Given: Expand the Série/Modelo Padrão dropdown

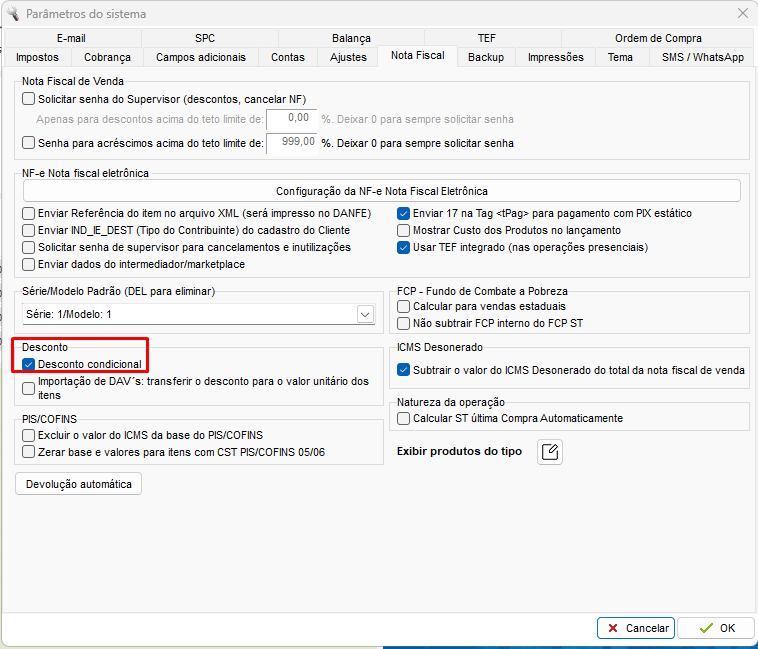Looking at the screenshot, I should [364, 314].
